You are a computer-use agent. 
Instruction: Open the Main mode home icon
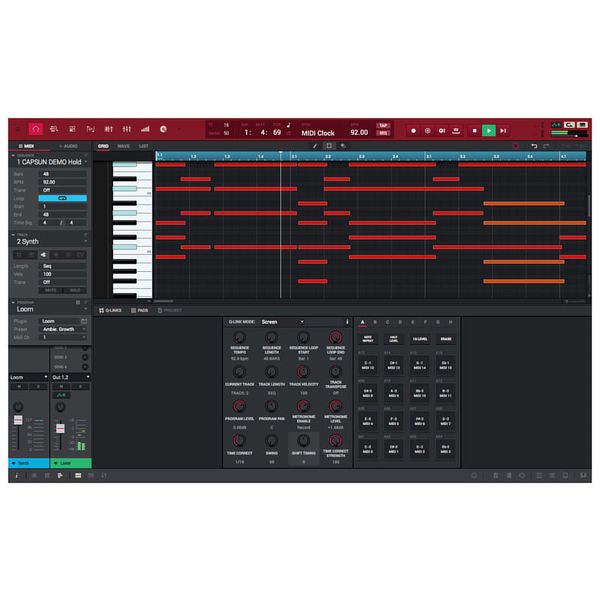(x=36, y=129)
